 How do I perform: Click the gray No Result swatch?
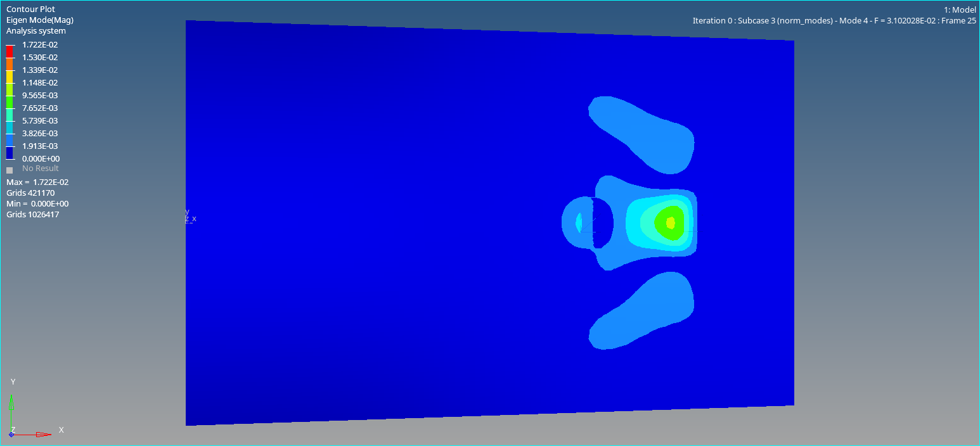(x=10, y=170)
